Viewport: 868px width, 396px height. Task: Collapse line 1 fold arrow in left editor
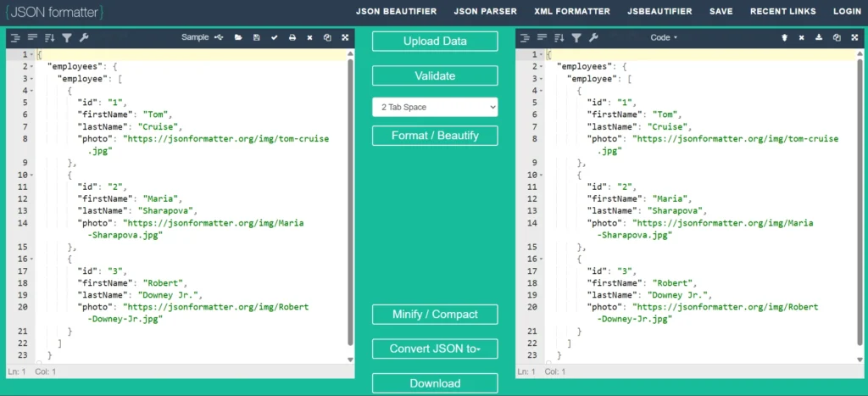[x=31, y=55]
